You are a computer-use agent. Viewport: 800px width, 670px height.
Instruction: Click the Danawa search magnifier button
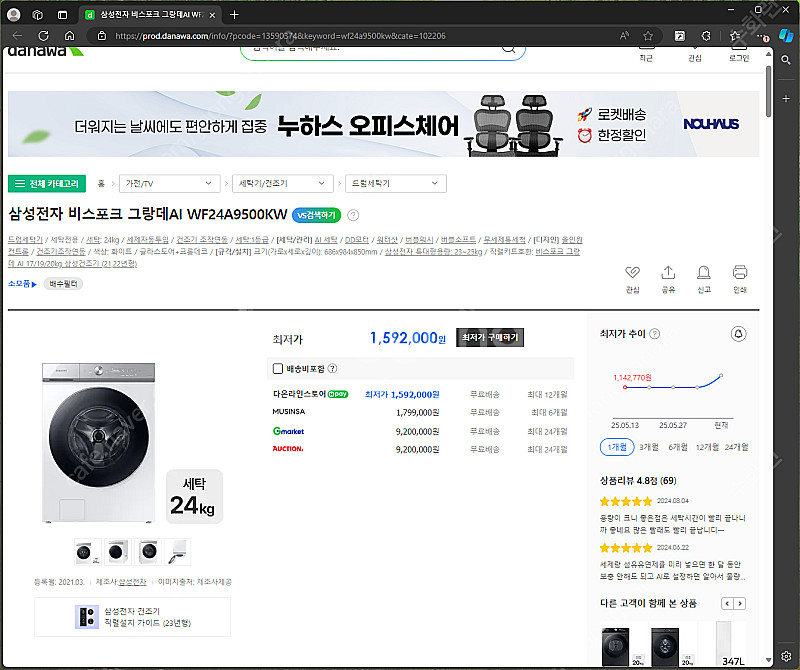coord(508,49)
